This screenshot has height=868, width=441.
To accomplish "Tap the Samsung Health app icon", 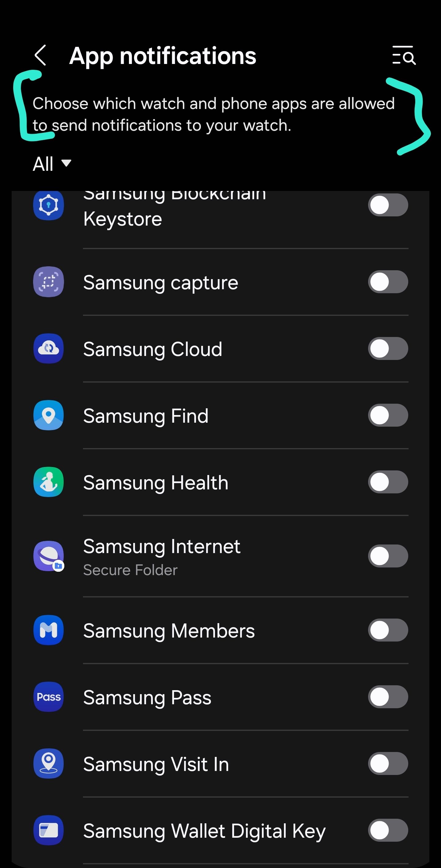I will [49, 482].
